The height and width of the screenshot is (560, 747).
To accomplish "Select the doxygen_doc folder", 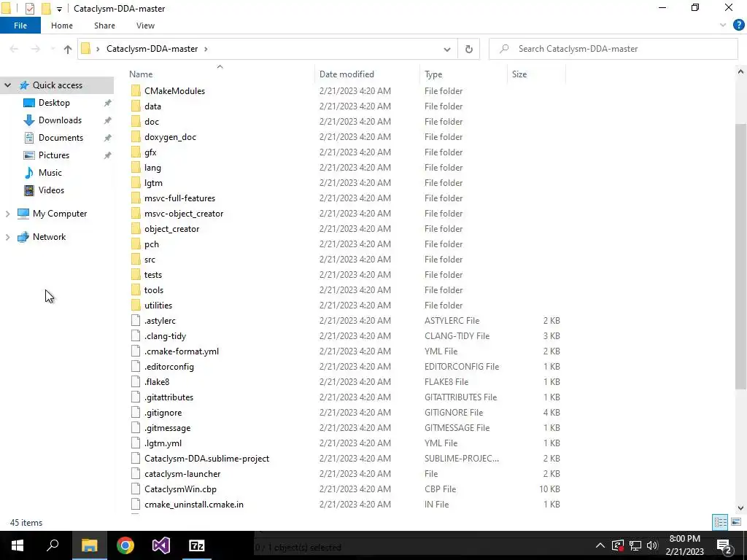I will (170, 137).
